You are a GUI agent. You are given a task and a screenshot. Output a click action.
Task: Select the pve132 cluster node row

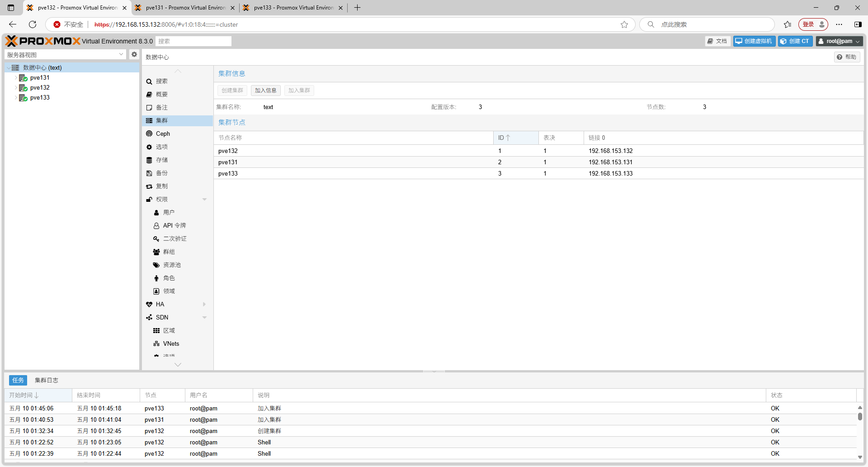(x=538, y=151)
